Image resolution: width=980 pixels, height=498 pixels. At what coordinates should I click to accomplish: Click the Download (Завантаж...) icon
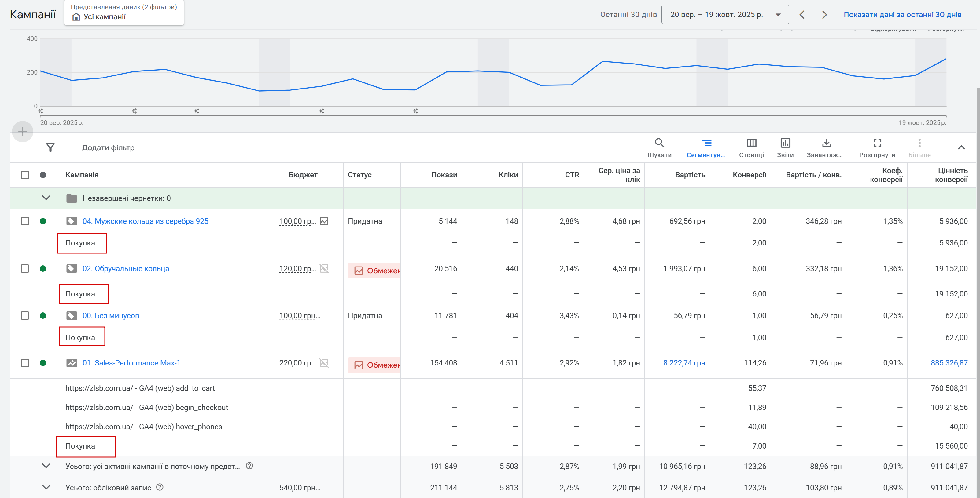pyautogui.click(x=826, y=143)
